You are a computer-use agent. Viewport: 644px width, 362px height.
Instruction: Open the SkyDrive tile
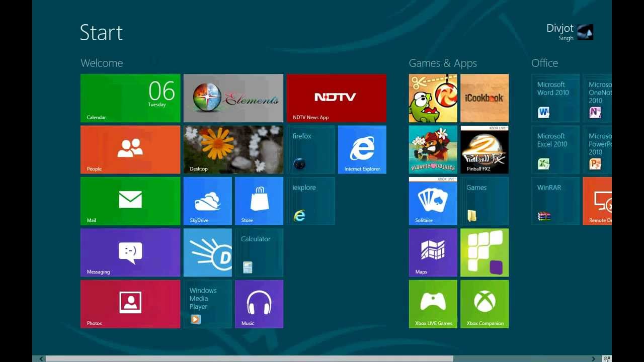click(x=208, y=201)
